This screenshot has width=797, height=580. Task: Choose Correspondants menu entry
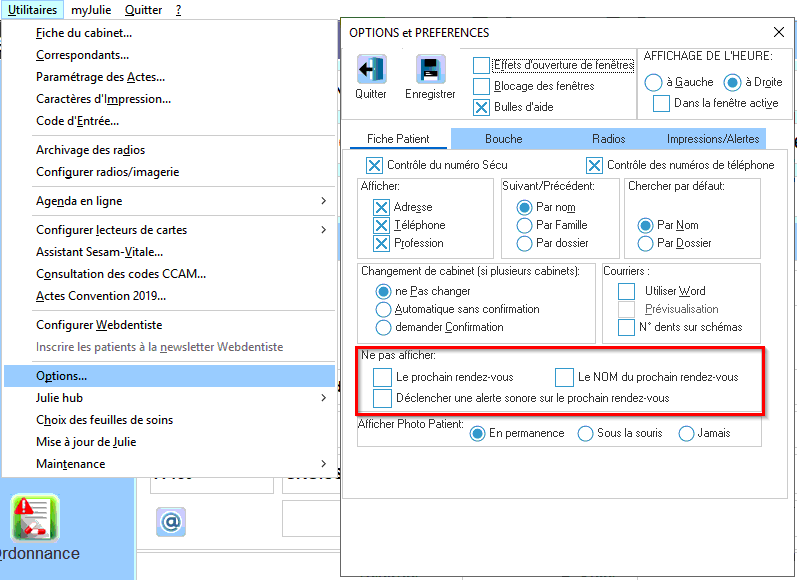pos(169,55)
